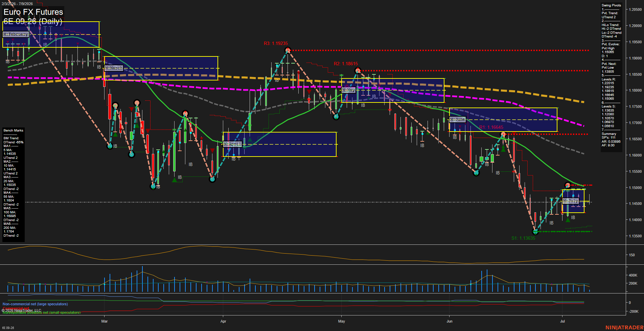Screen dimensions: 644x331
Task: Click the 1.18000 price axis label
Action: click(x=635, y=90)
